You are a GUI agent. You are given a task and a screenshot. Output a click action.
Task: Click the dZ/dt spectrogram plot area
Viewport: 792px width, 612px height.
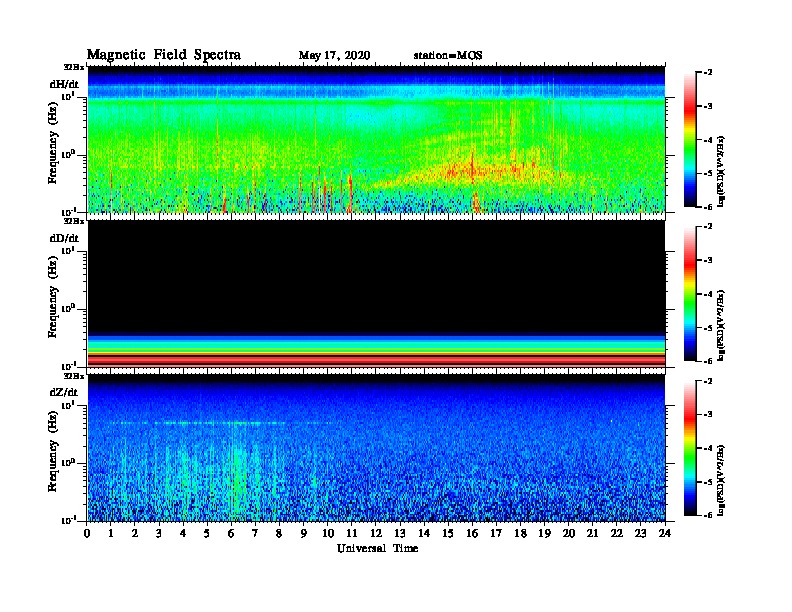coord(376,447)
